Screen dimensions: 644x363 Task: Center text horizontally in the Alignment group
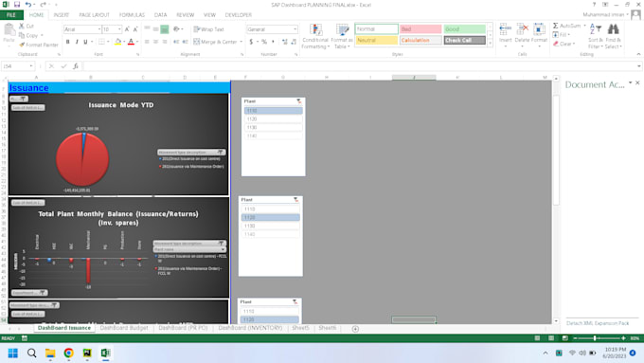155,42
